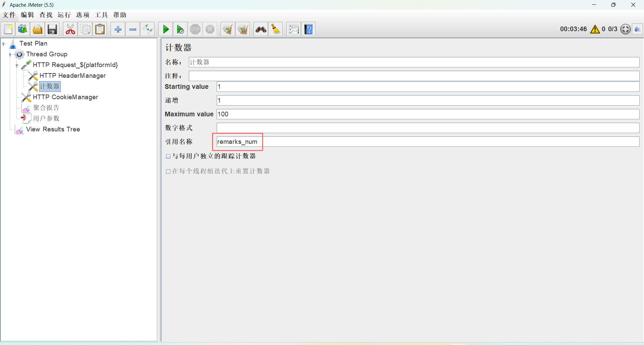Click the 数字格式 input field
The height and width of the screenshot is (345, 644).
pyautogui.click(x=428, y=128)
